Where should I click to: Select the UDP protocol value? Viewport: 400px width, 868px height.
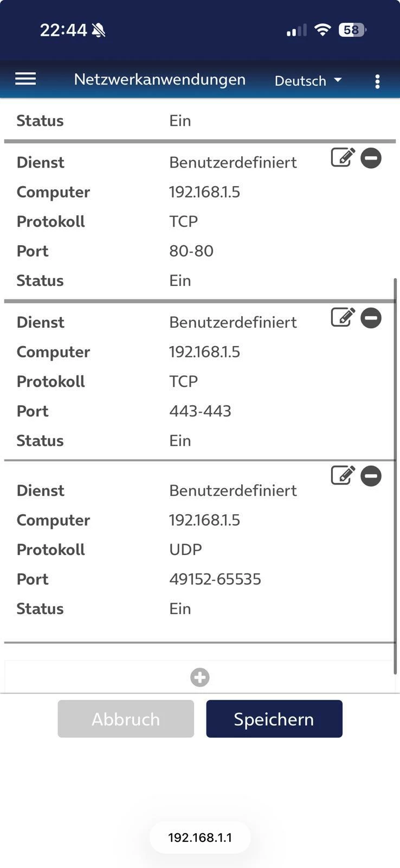point(185,550)
